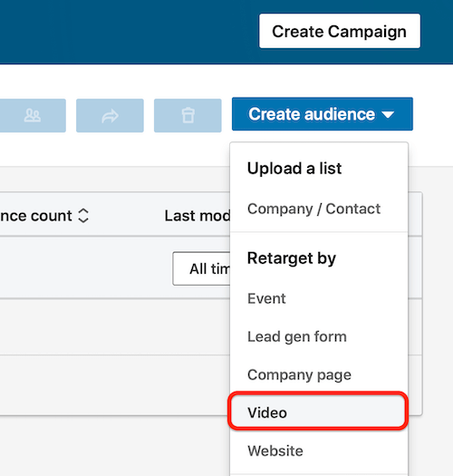The image size is (453, 476).
Task: Click the trash delete icon button
Action: point(188,115)
